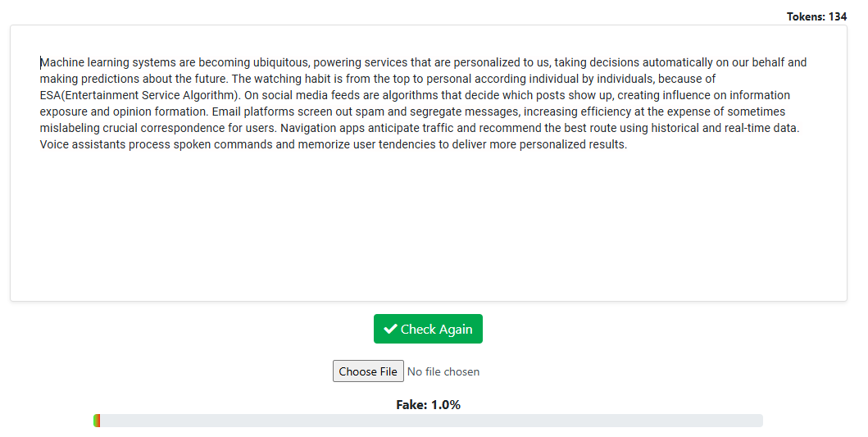
Task: Open the Choose File picker
Action: [368, 371]
